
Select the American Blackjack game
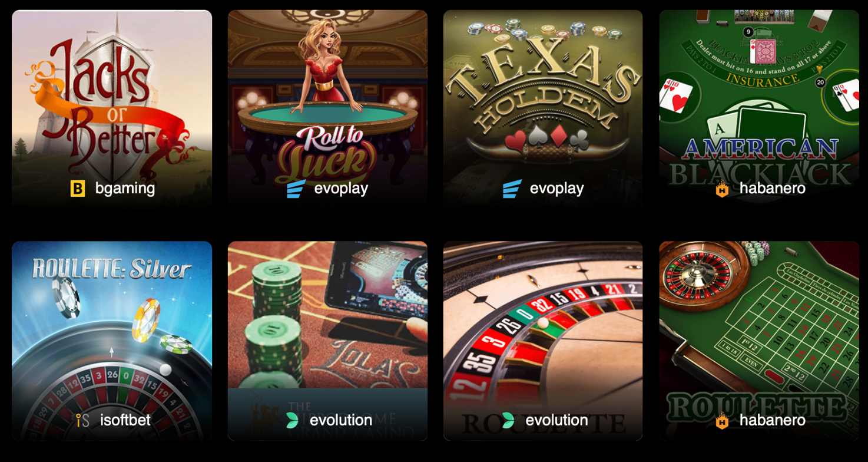click(x=759, y=110)
